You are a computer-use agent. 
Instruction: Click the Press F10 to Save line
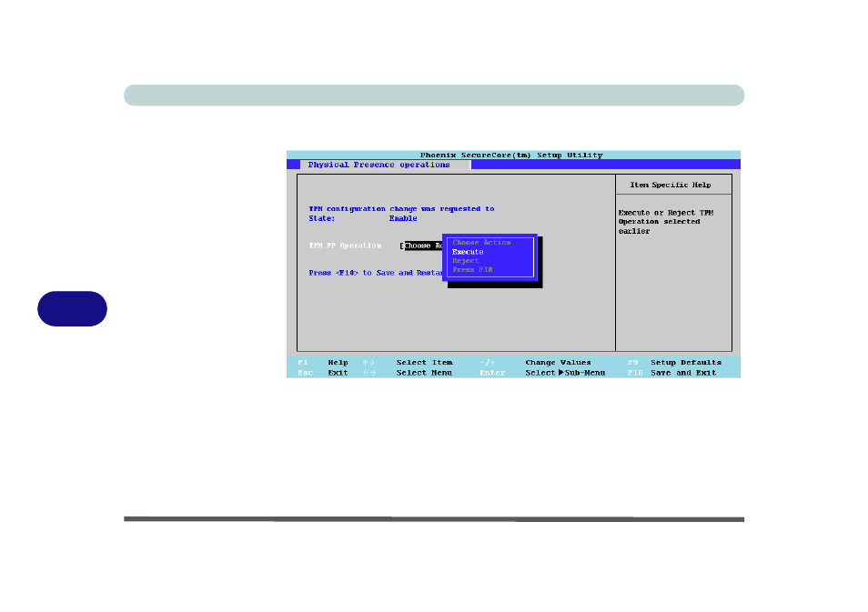click(376, 273)
